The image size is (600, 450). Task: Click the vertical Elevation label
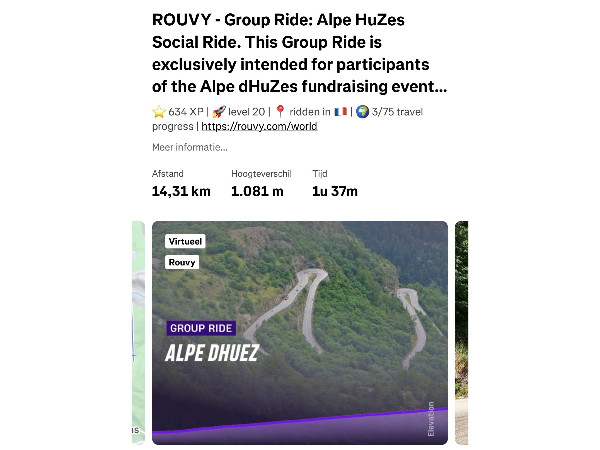click(431, 418)
